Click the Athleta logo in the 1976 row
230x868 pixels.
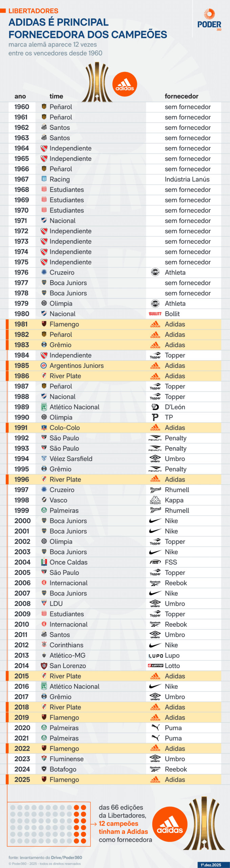point(155,272)
